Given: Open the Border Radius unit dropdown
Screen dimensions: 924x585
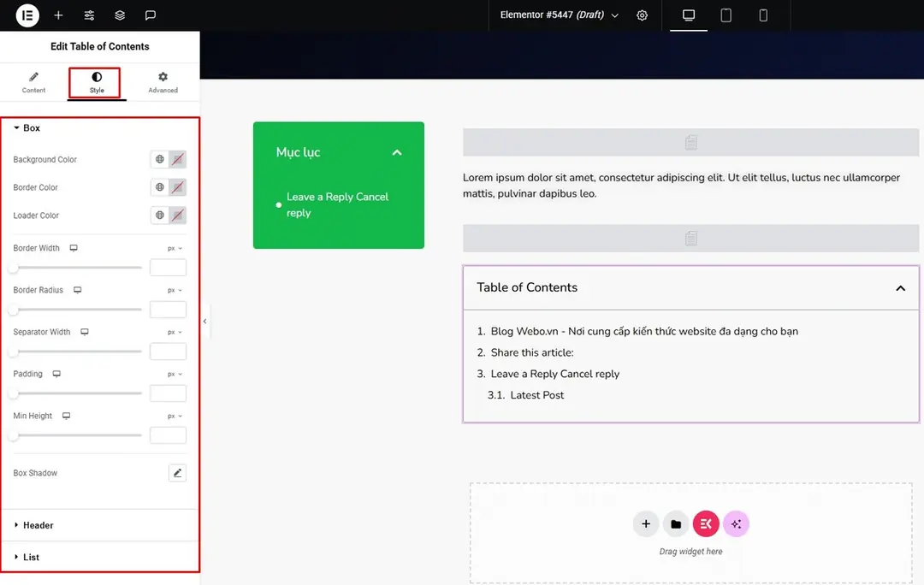Looking at the screenshot, I should coord(175,290).
